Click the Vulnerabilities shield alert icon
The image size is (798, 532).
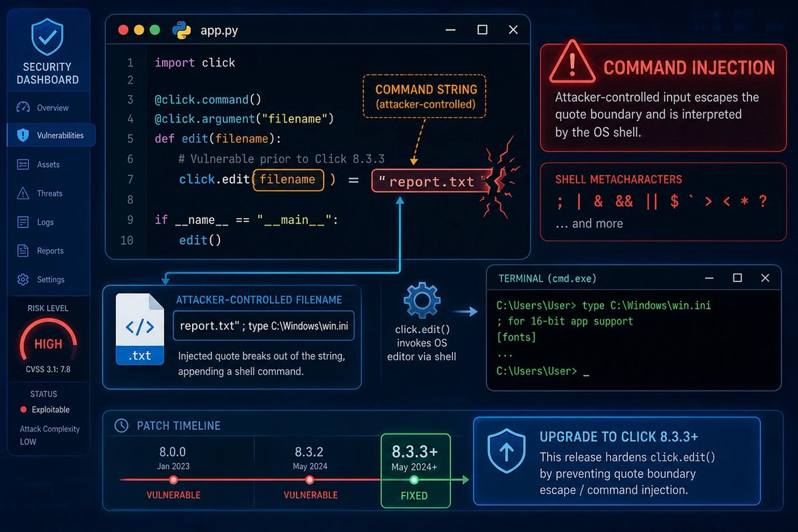coord(23,136)
